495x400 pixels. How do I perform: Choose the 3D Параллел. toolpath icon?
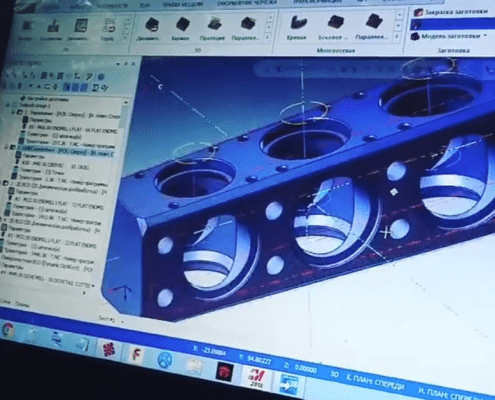click(246, 29)
